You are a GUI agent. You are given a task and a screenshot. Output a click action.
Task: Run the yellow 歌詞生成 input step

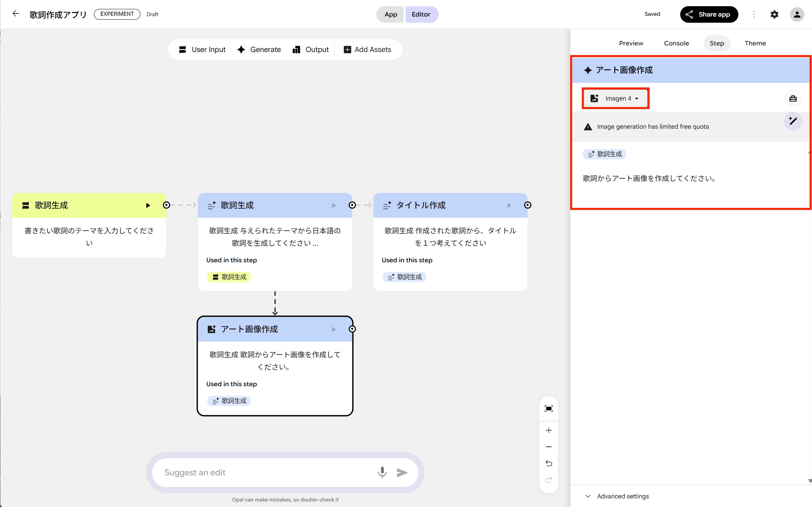(x=148, y=205)
